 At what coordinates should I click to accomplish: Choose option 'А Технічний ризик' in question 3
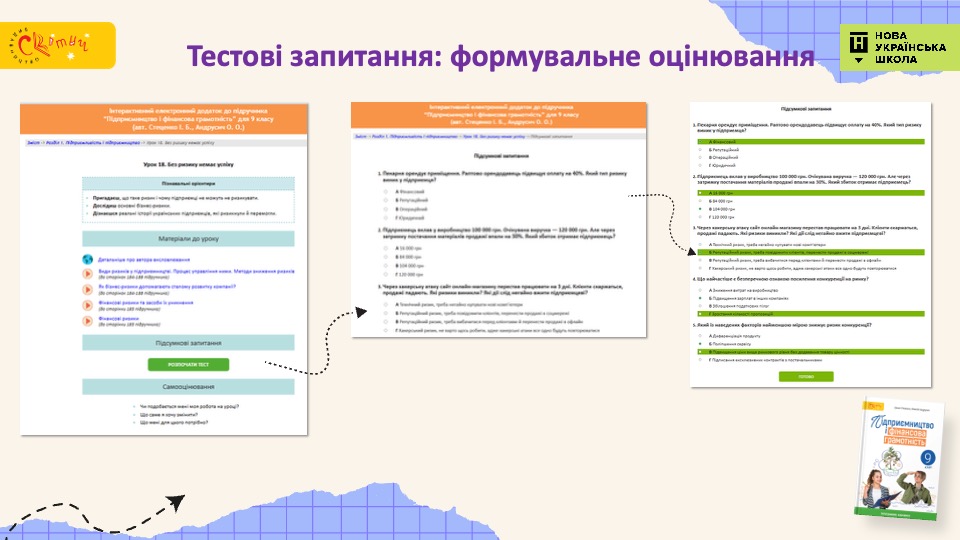386,304
